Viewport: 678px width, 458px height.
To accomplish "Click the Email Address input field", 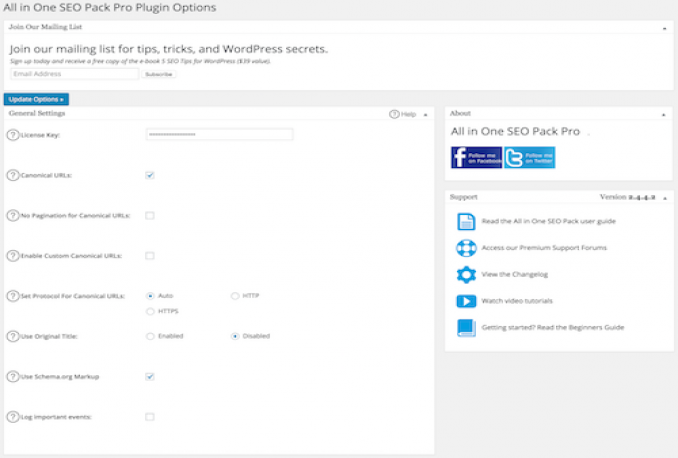I will coord(74,74).
